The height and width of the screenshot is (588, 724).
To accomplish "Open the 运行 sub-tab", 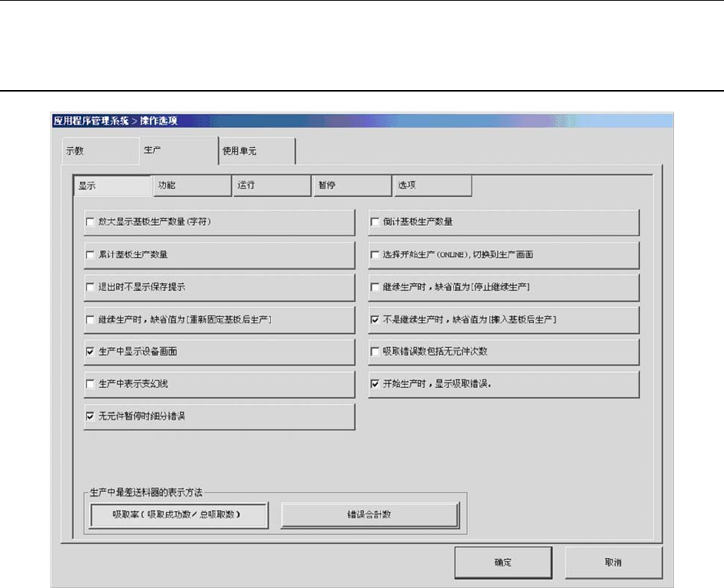I will (x=272, y=185).
